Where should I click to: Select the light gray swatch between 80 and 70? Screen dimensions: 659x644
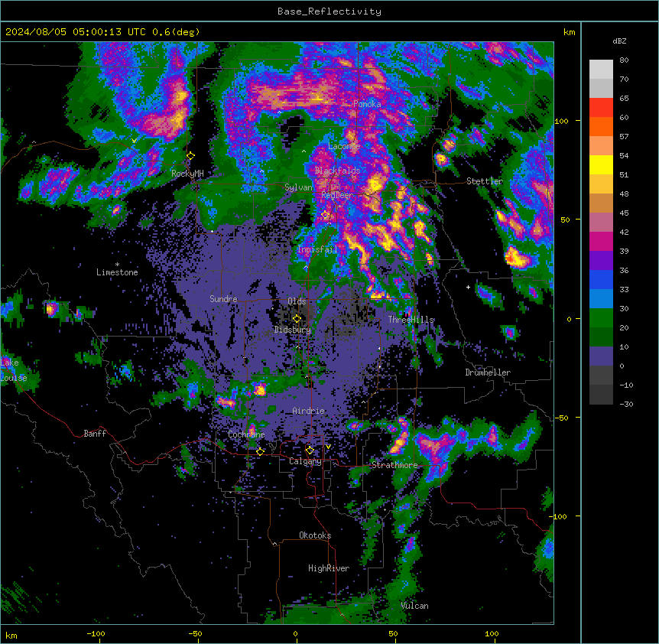[601, 70]
